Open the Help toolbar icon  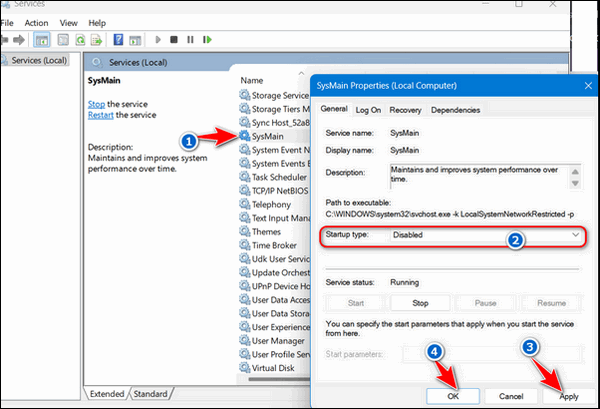pyautogui.click(x=118, y=39)
